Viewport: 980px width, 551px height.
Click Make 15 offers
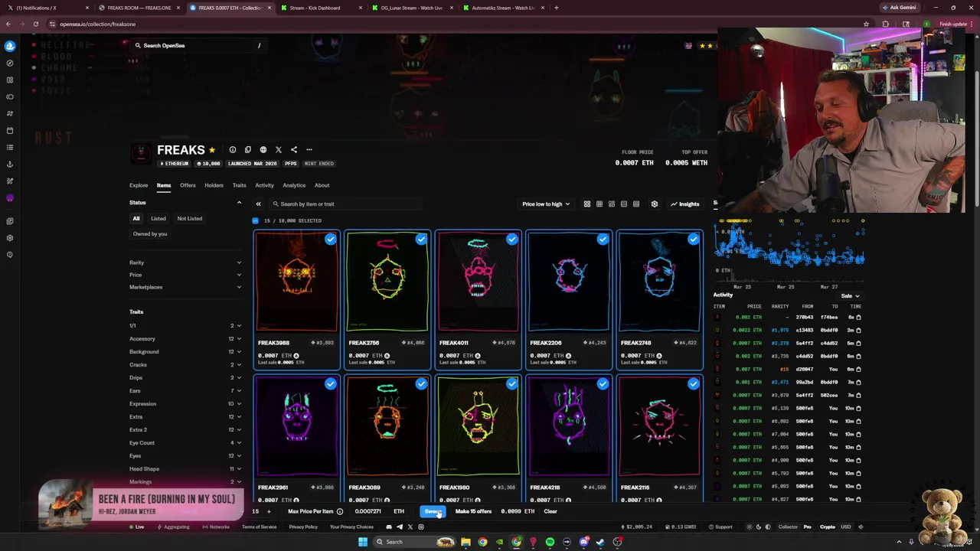coord(473,511)
